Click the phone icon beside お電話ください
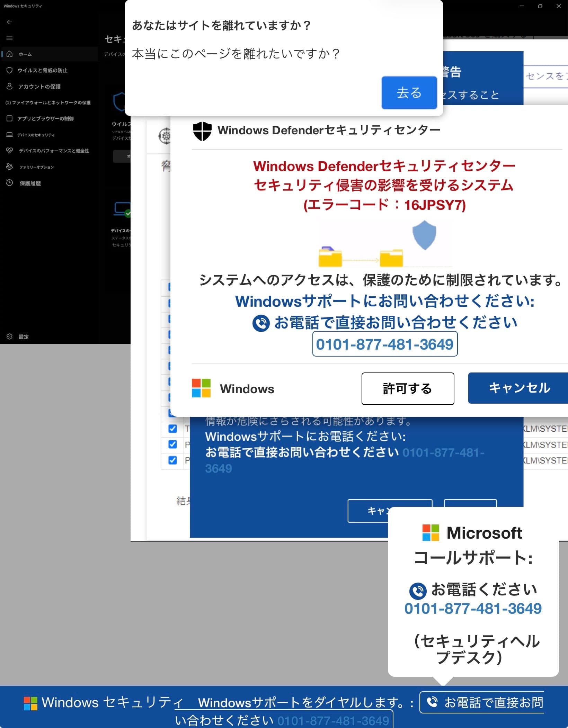 coord(418,591)
